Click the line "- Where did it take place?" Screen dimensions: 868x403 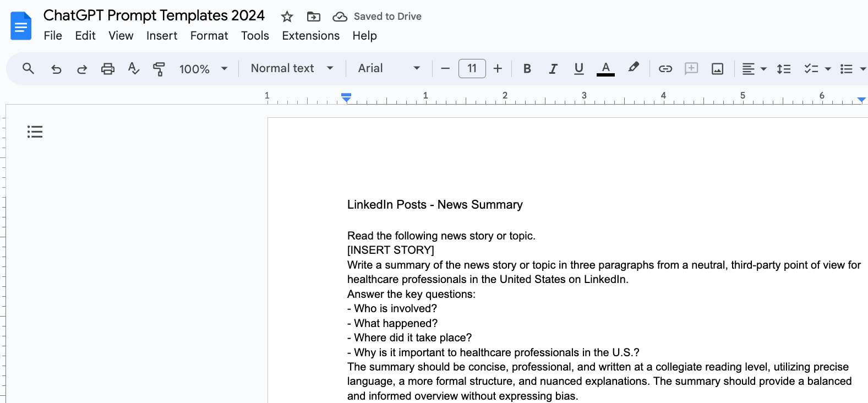coord(410,338)
